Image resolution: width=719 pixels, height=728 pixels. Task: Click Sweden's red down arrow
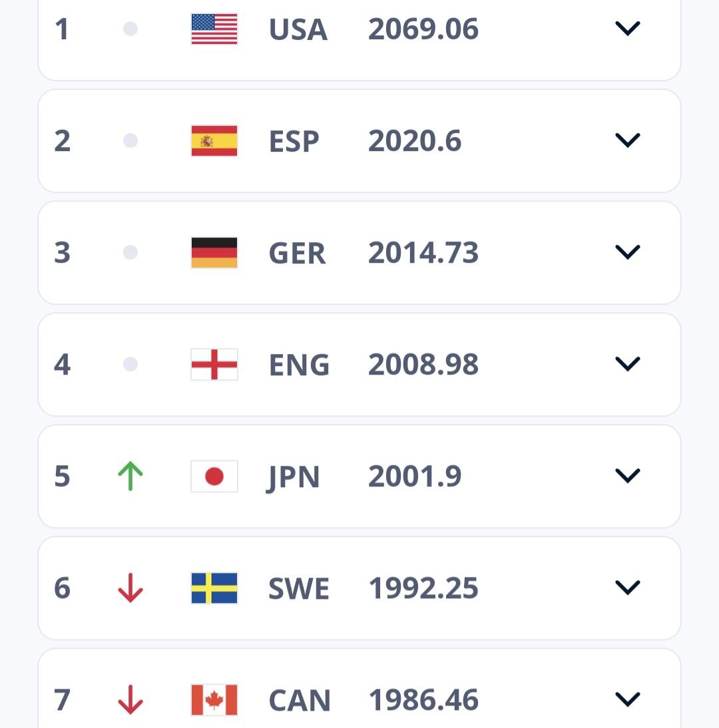[130, 588]
